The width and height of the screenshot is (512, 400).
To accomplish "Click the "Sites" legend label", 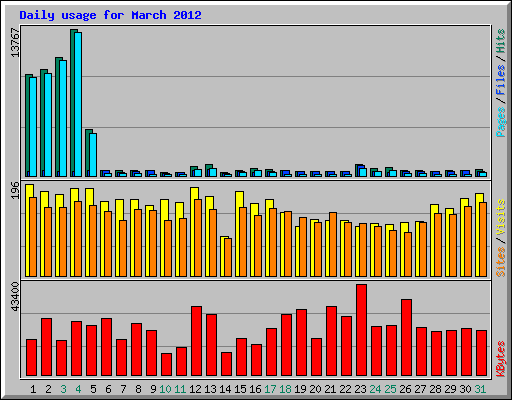I will point(500,262).
